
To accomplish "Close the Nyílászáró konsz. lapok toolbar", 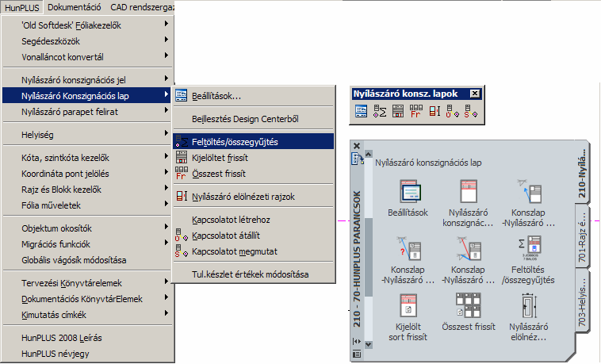I will tap(475, 94).
